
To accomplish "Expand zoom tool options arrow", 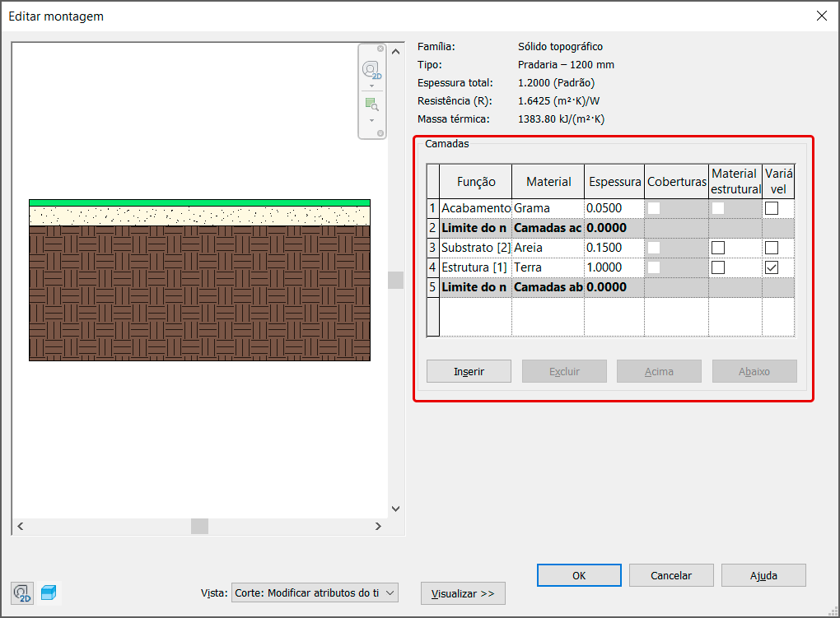I will click(371, 120).
